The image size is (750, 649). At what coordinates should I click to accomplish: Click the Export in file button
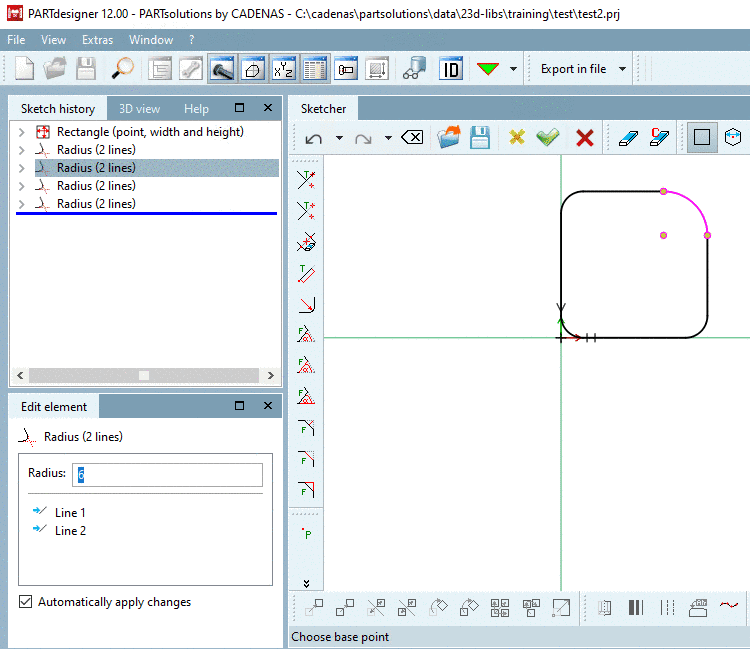click(x=573, y=69)
